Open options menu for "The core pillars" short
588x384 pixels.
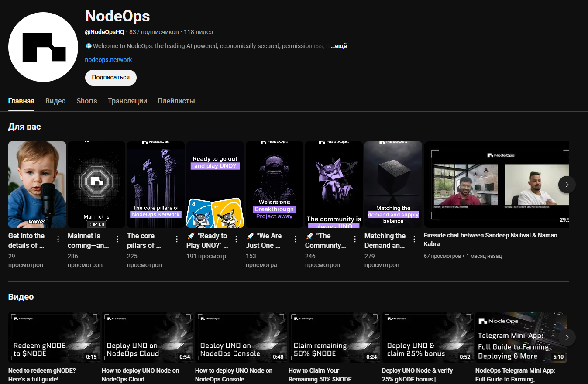click(177, 239)
